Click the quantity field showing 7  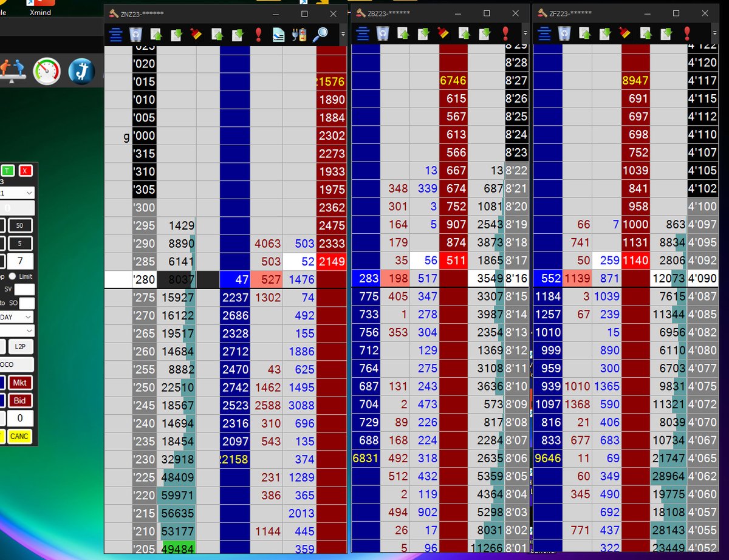point(20,261)
